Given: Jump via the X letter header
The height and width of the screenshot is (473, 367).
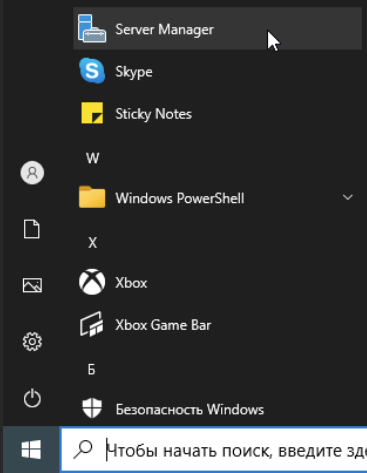Looking at the screenshot, I should (x=92, y=243).
